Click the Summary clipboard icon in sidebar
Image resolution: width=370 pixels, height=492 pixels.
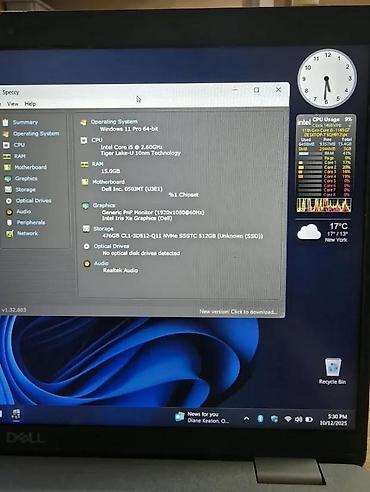pyautogui.click(x=5, y=122)
